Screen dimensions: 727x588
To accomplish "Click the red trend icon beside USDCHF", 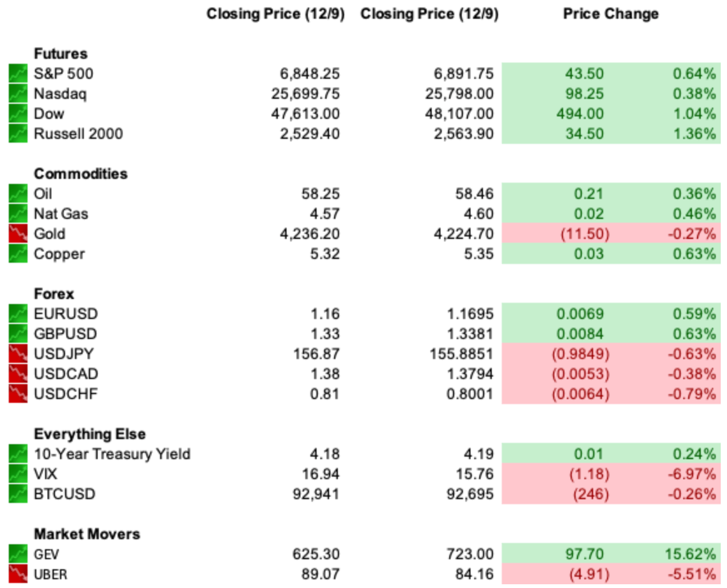I will (18, 393).
